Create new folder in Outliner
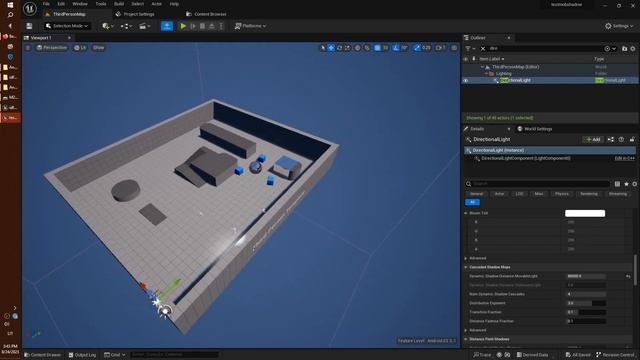The height and width of the screenshot is (360, 640). point(624,48)
